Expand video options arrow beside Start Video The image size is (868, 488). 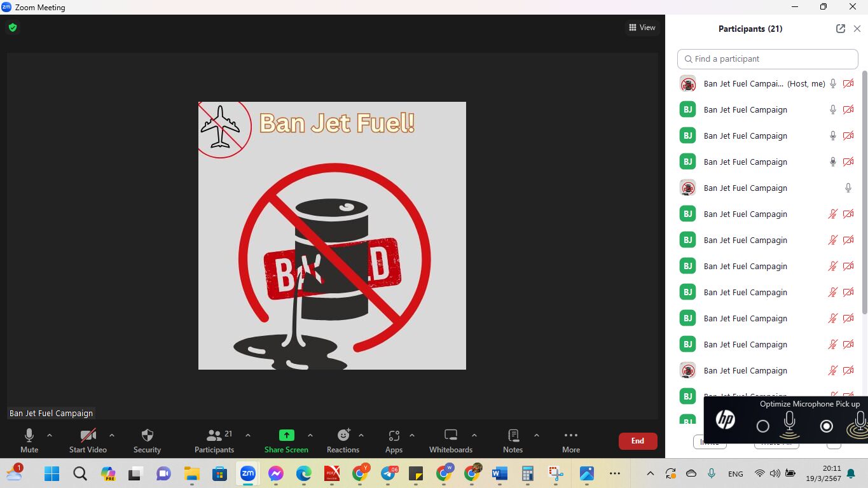coord(112,436)
